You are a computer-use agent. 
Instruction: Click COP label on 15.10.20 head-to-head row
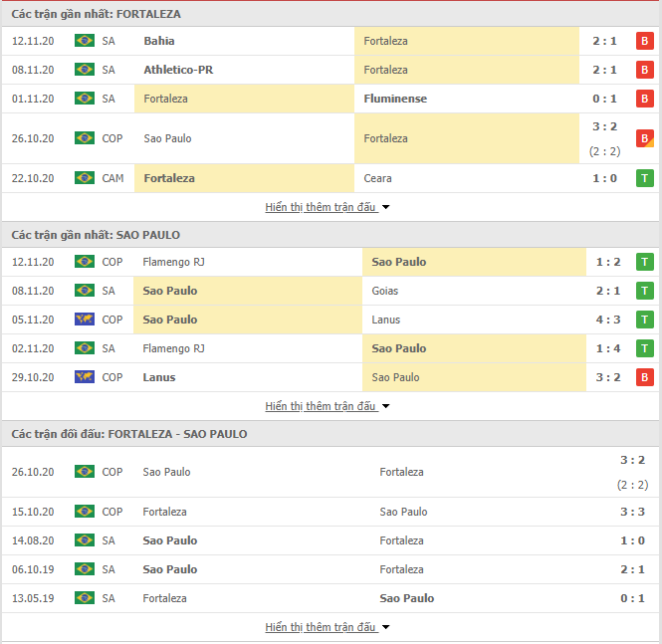pyautogui.click(x=112, y=512)
